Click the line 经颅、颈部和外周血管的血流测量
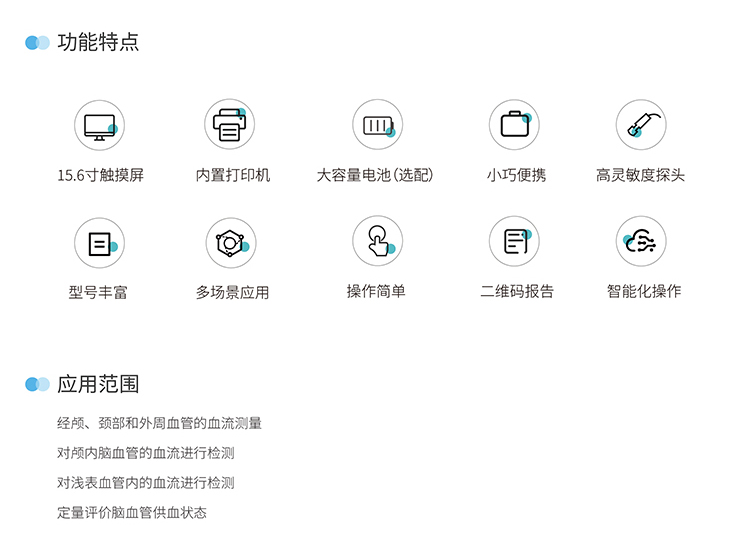The image size is (750, 548). point(160,424)
